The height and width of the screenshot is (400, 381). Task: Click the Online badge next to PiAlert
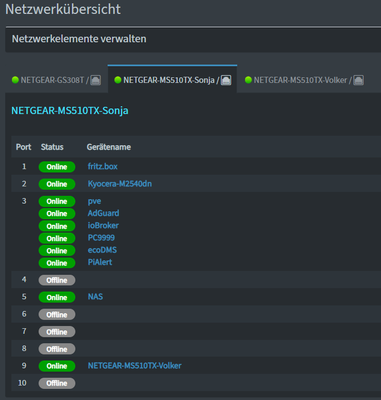click(57, 263)
